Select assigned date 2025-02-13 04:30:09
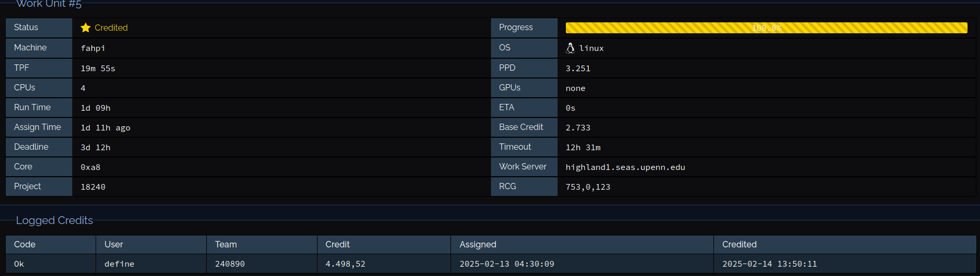980x276 pixels. click(x=507, y=264)
